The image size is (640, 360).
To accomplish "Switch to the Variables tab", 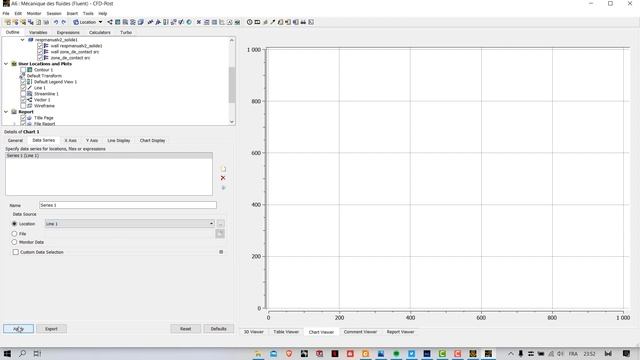I will [38, 32].
